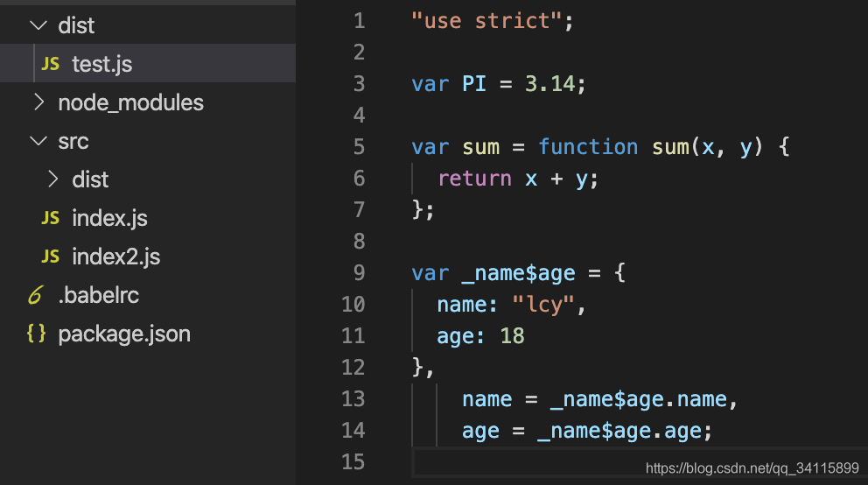The height and width of the screenshot is (485, 868).
Task: Click the value 3.14 on line 3
Action: tap(549, 83)
